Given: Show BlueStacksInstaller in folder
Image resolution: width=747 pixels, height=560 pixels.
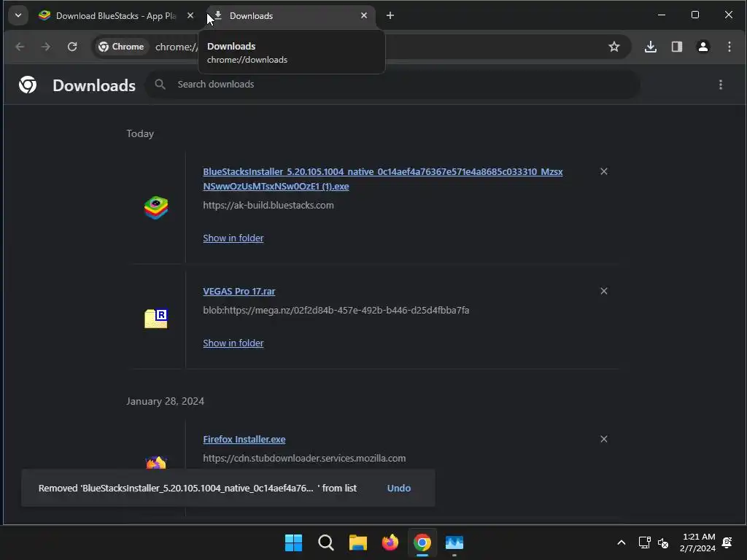Looking at the screenshot, I should [x=233, y=238].
